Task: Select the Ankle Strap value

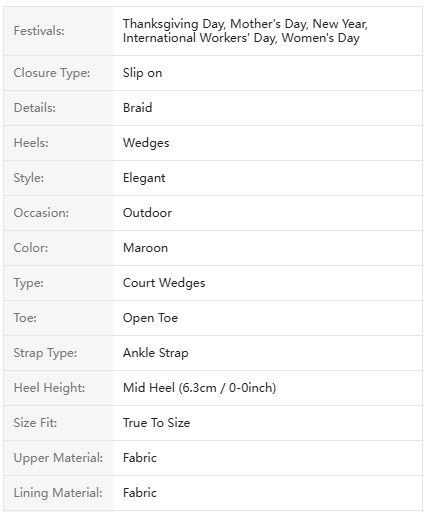Action: 156,353
